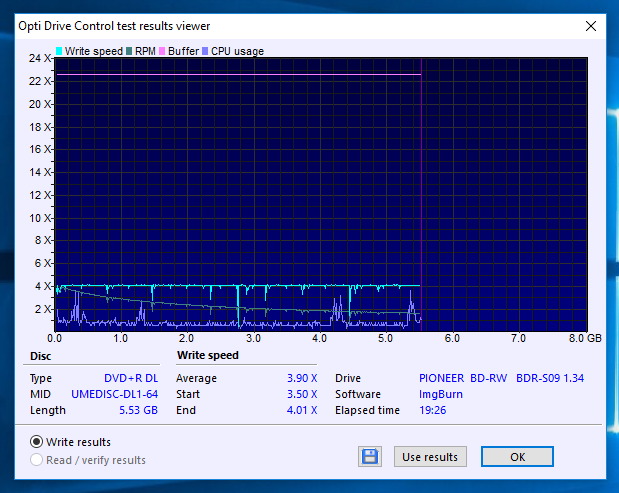Click the firmware text BDR-S09 1.34
Screen dimensions: 619x493
(x=550, y=378)
